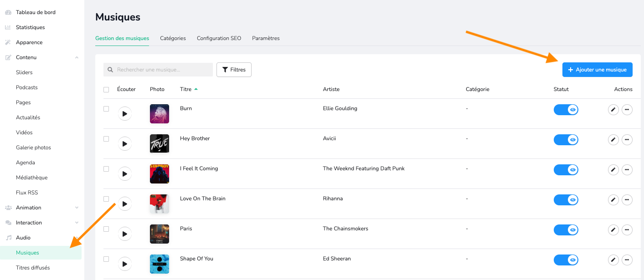Click the Statistiques icon in sidebar
The image size is (644, 280).
pos(8,27)
